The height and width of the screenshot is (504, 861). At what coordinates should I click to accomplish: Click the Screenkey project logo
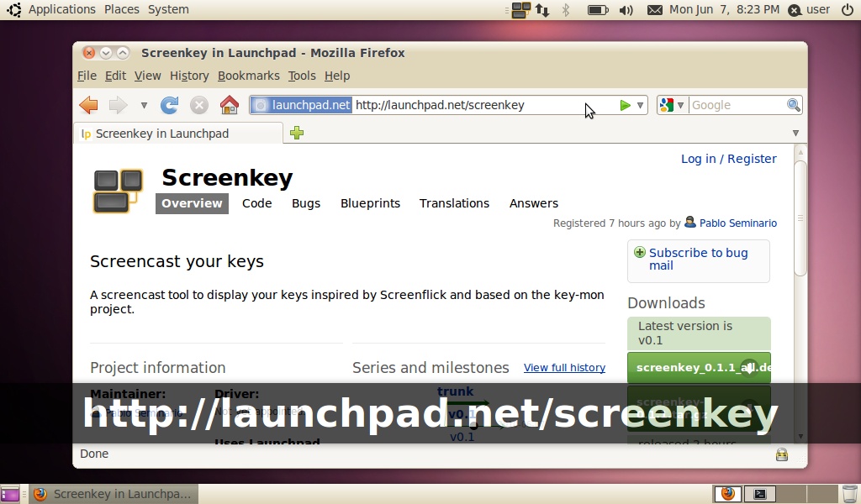(118, 191)
